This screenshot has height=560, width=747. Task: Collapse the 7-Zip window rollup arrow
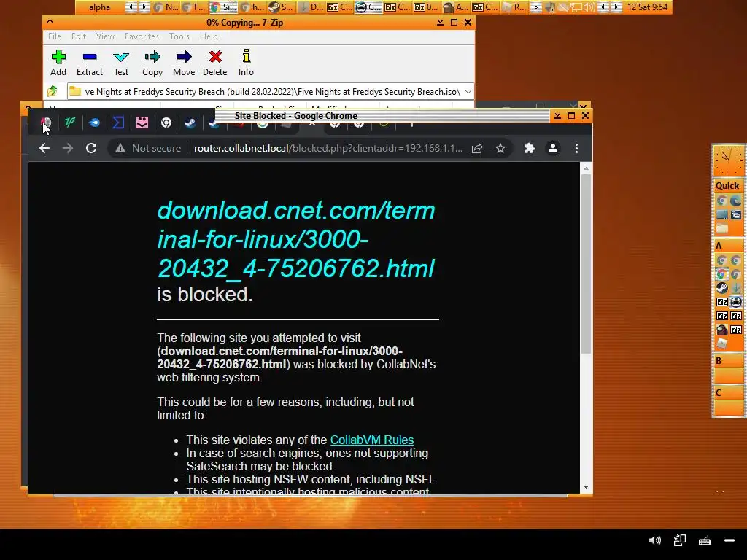pos(50,21)
